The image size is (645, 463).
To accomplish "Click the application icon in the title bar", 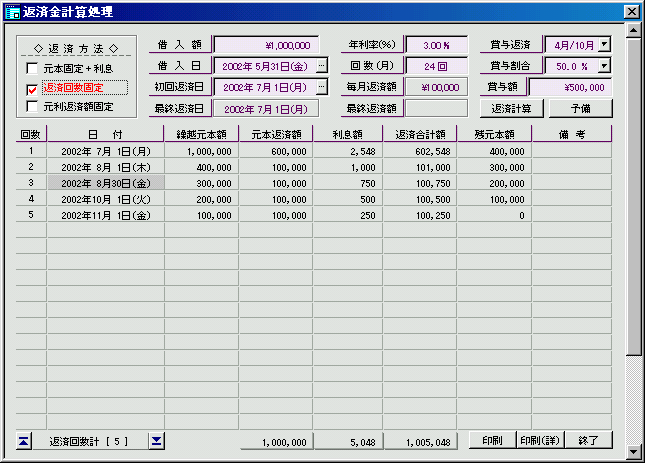I will tap(12, 12).
